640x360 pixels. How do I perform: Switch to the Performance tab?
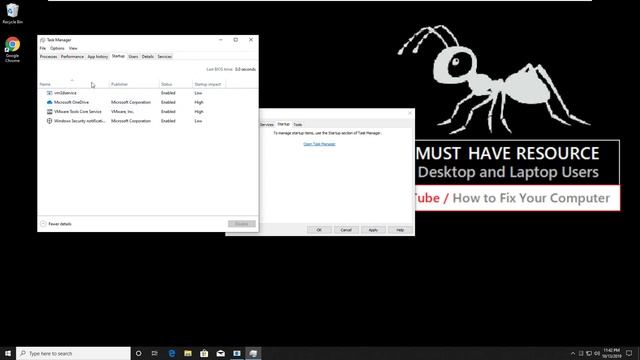72,57
